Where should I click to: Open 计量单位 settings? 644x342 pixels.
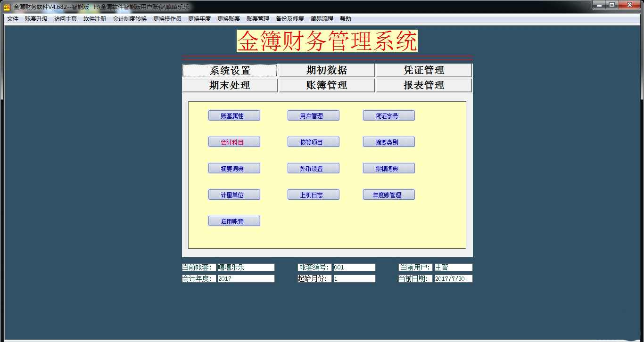click(234, 195)
